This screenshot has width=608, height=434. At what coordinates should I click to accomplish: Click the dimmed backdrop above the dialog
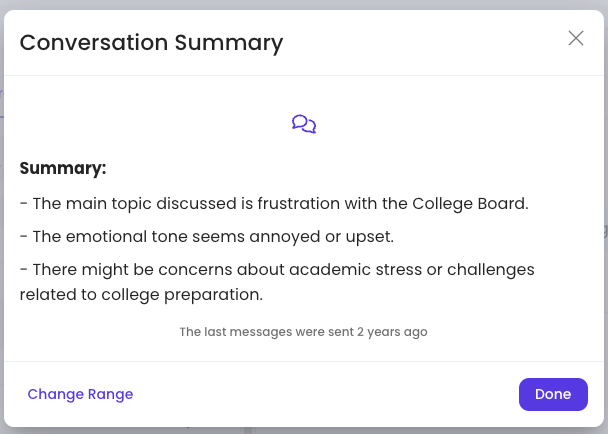pos(304,4)
